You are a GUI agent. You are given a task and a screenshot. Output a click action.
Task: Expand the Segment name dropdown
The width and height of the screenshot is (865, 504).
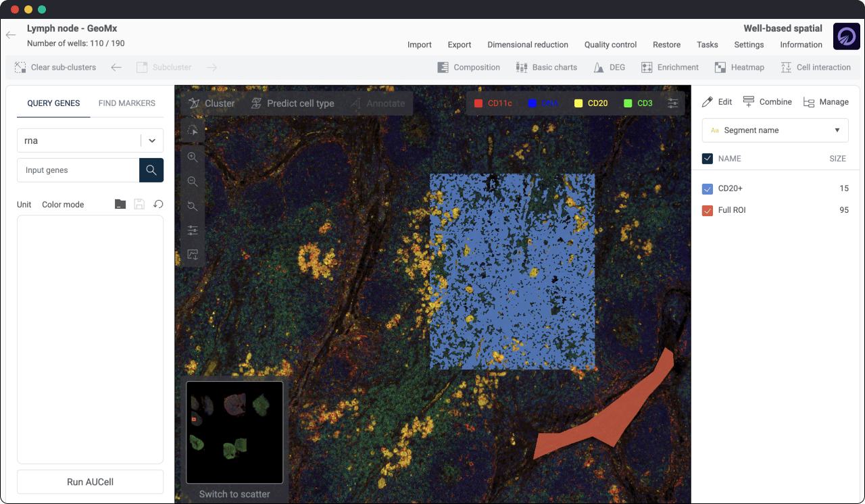coord(775,130)
